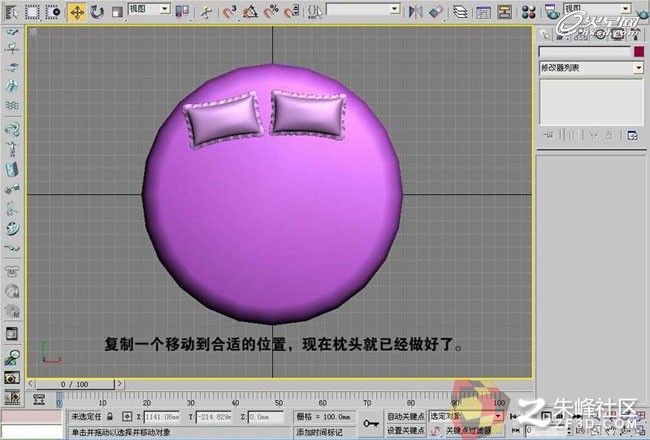Click the Z coordinate field
Viewport: 650px width, 440px height.
(266, 416)
